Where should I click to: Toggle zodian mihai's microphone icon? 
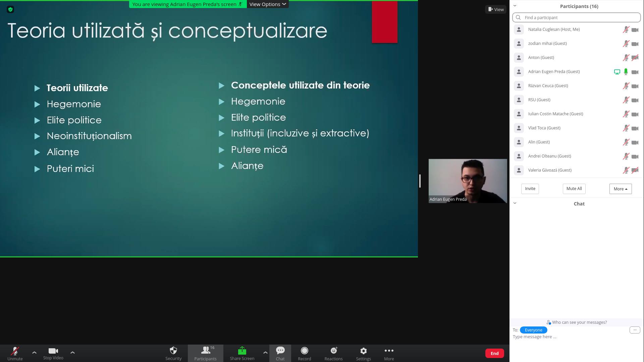point(626,44)
